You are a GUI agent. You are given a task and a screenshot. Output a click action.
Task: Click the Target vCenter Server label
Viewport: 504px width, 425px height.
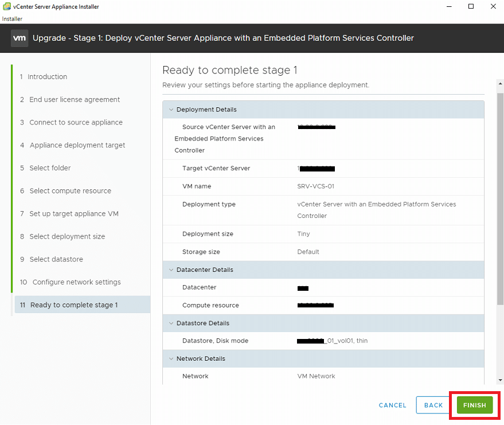coord(216,169)
